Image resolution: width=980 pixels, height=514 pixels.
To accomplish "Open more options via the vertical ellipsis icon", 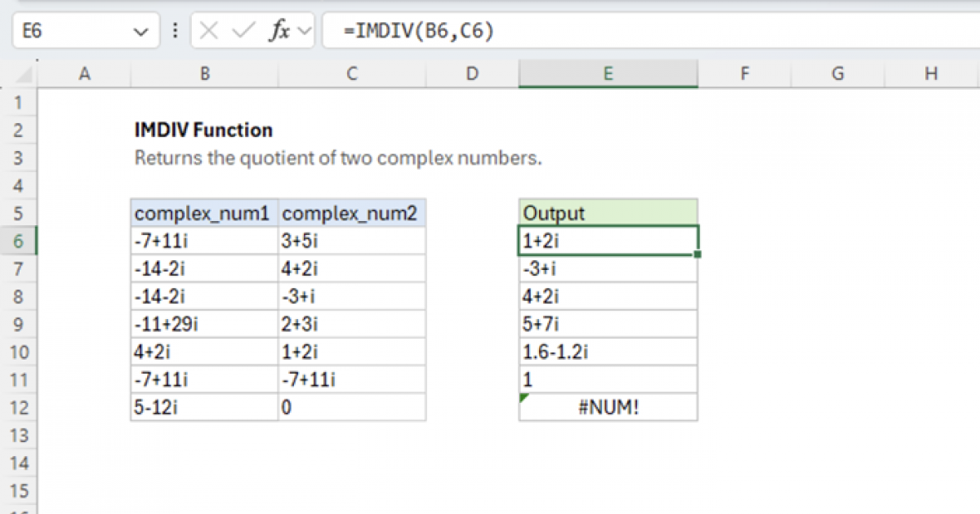I will (x=176, y=31).
